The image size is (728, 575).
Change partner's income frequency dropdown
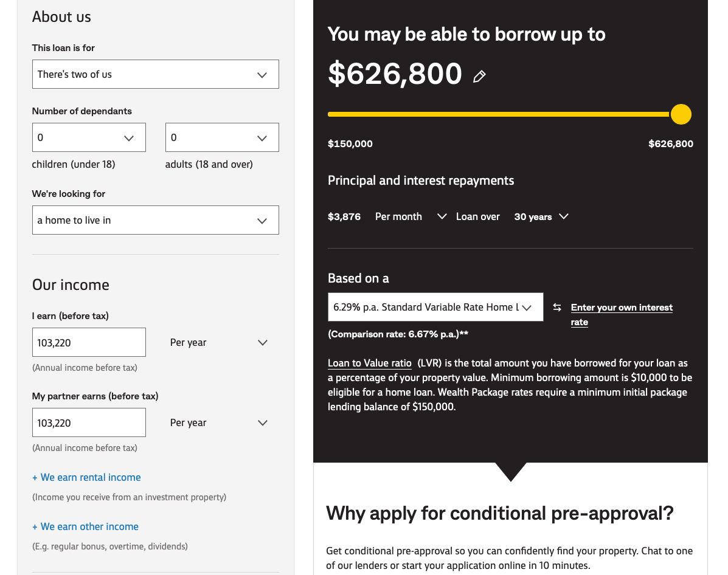(x=219, y=423)
